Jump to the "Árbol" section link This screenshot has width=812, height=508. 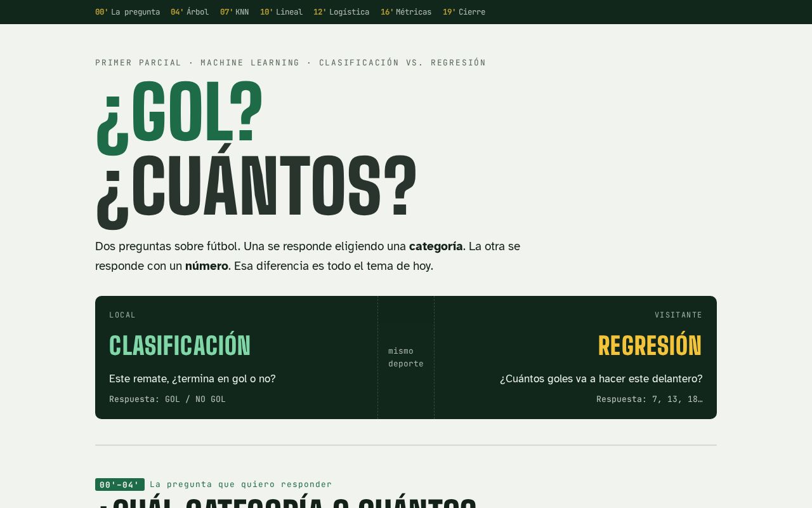(190, 12)
